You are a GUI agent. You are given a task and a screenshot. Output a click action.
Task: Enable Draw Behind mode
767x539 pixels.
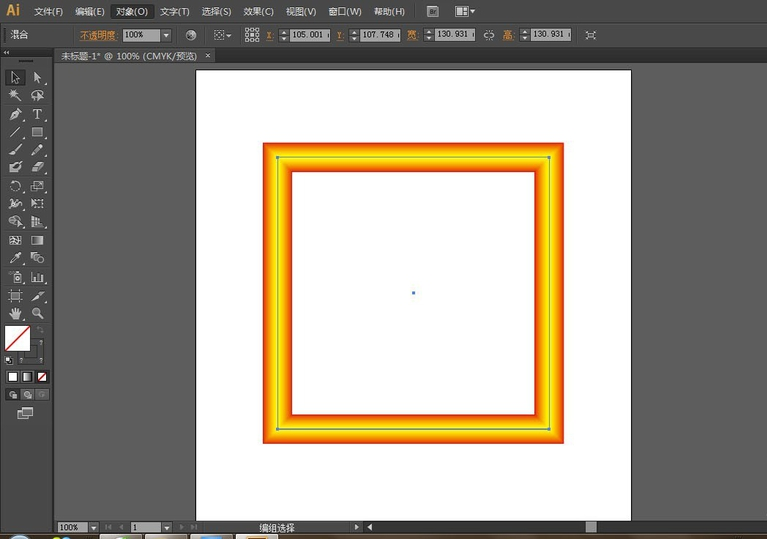point(27,395)
